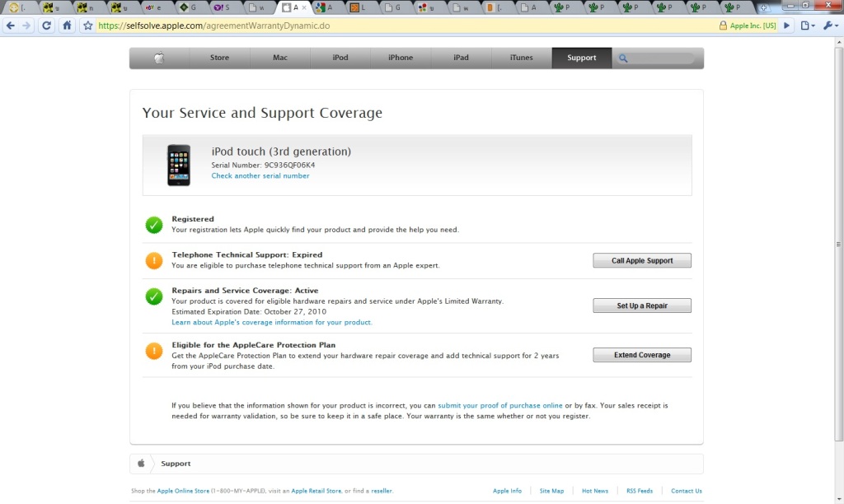Viewport: 844px width, 504px height.
Task: Select the Store navigation tab
Action: pos(219,58)
